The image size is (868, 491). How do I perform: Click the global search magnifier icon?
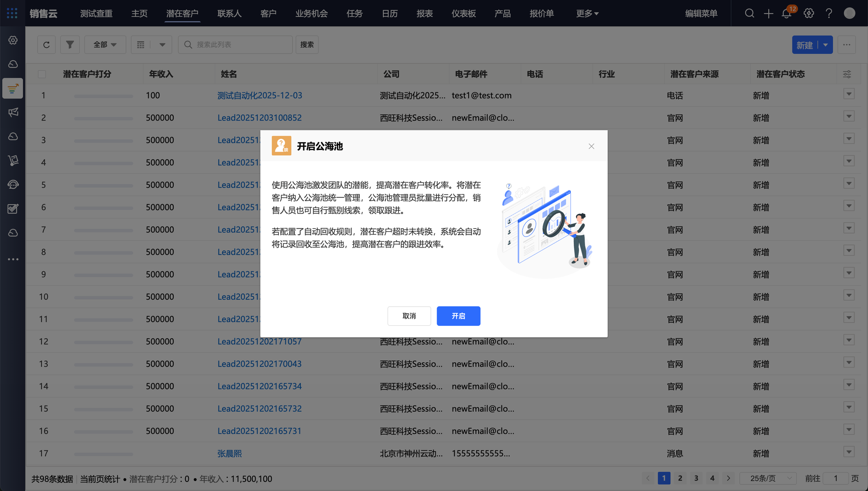(750, 13)
